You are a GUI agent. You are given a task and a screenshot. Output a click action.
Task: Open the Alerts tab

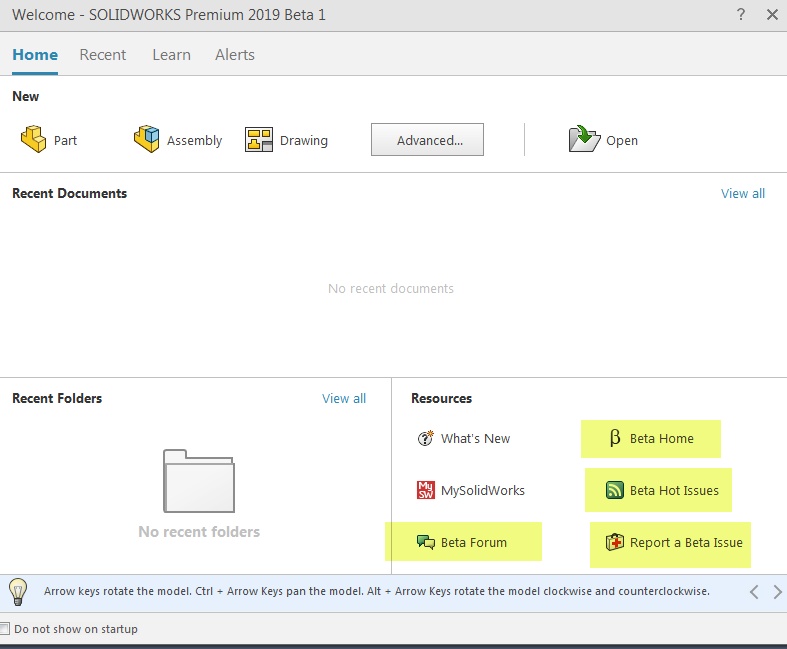point(235,54)
